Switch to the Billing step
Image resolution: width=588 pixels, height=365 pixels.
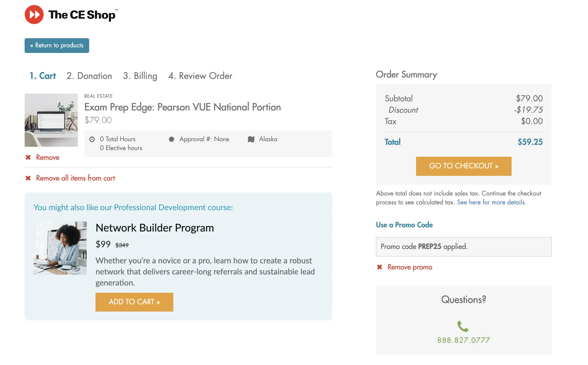[x=140, y=76]
